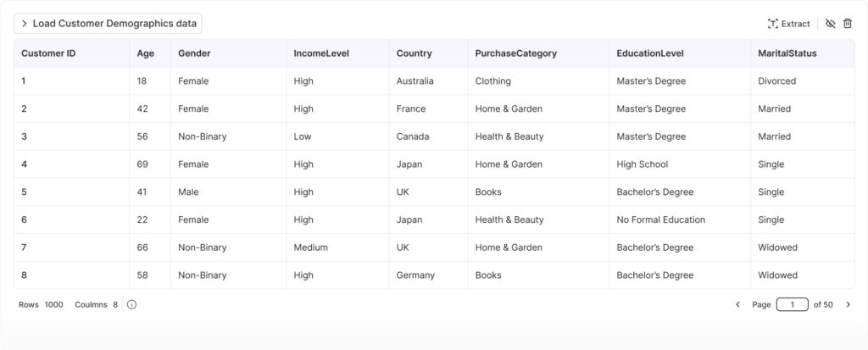Delete the block using the trash icon
This screenshot has height=350, width=868.
847,24
